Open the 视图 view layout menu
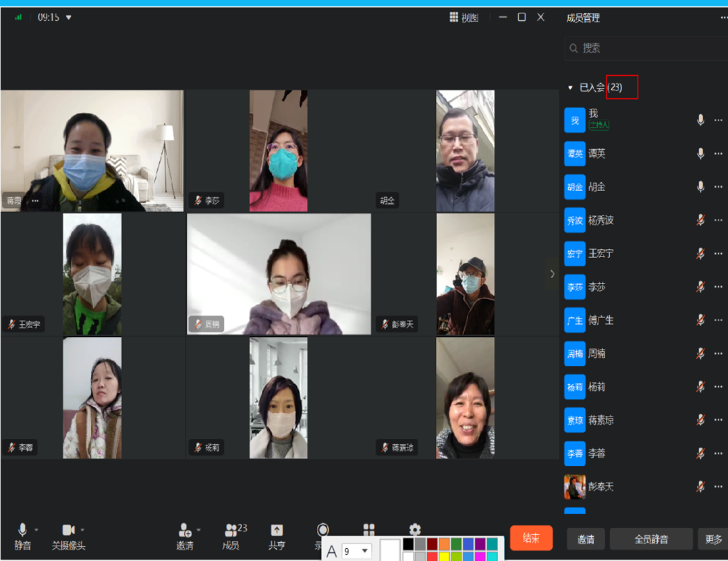 tap(464, 18)
